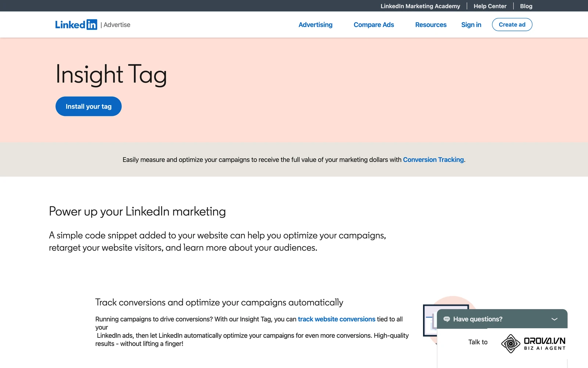Image resolution: width=588 pixels, height=368 pixels.
Task: Click the Talk to text in chat
Action: 478,342
